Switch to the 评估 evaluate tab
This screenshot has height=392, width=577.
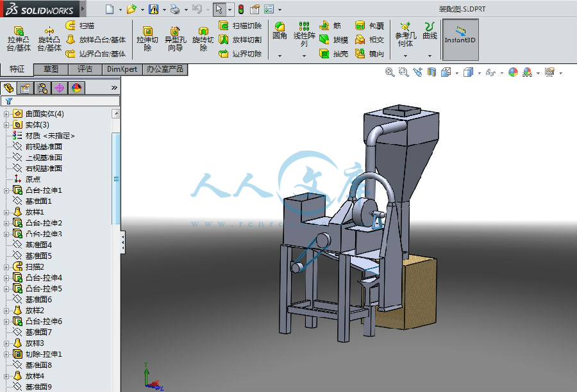pos(85,69)
